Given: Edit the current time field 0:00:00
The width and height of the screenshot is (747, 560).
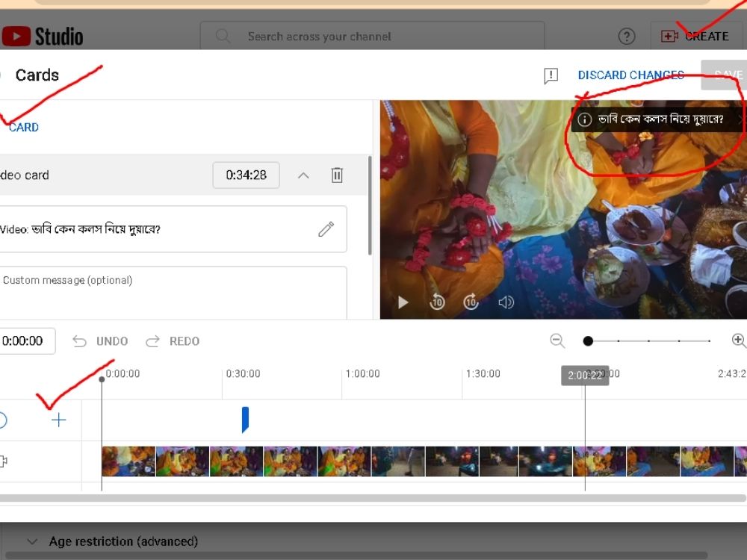Looking at the screenshot, I should coord(27,341).
